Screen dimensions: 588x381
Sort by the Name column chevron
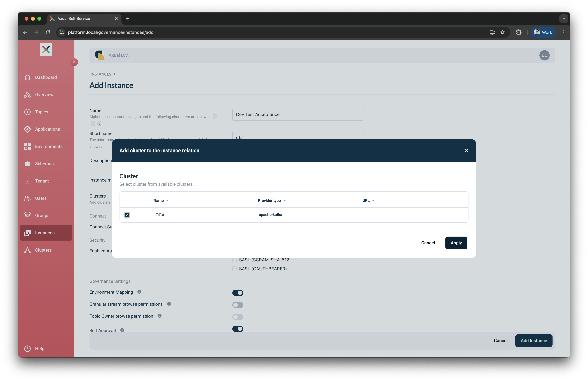[x=167, y=201]
